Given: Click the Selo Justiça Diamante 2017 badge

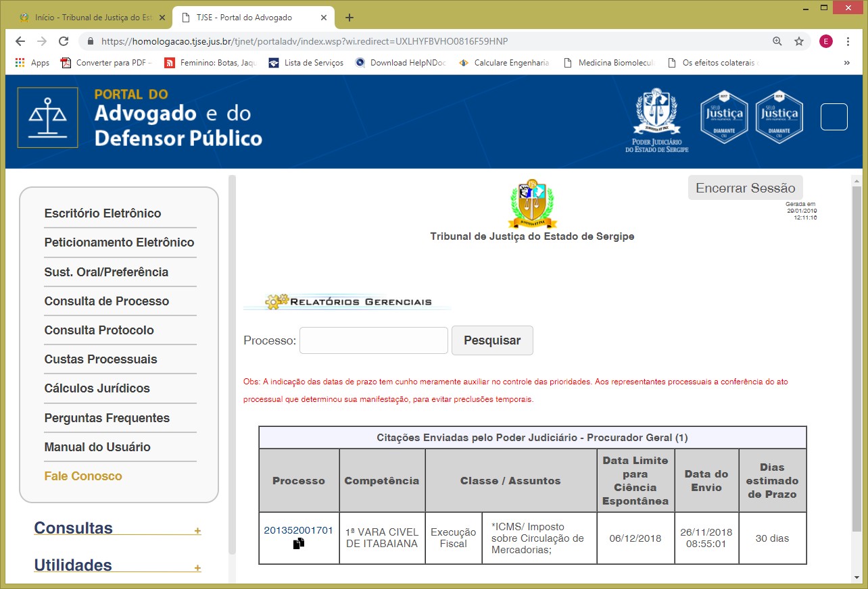Looking at the screenshot, I should click(x=724, y=117).
